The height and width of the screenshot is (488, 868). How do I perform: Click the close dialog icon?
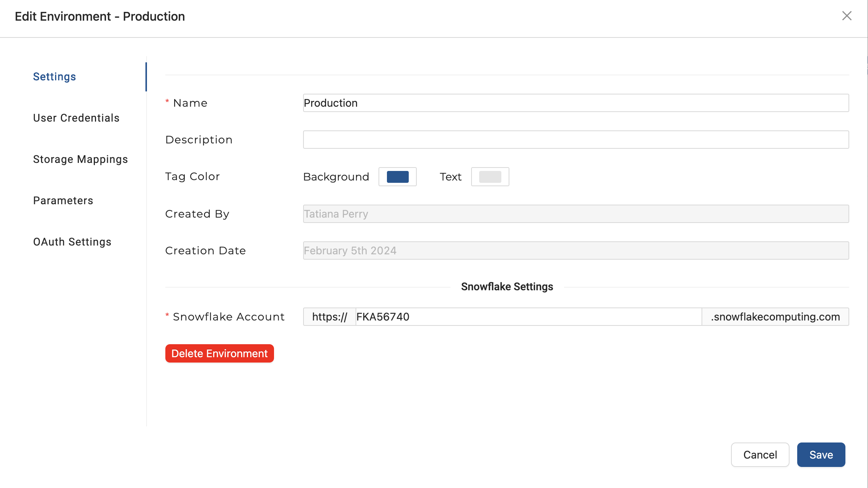[847, 16]
